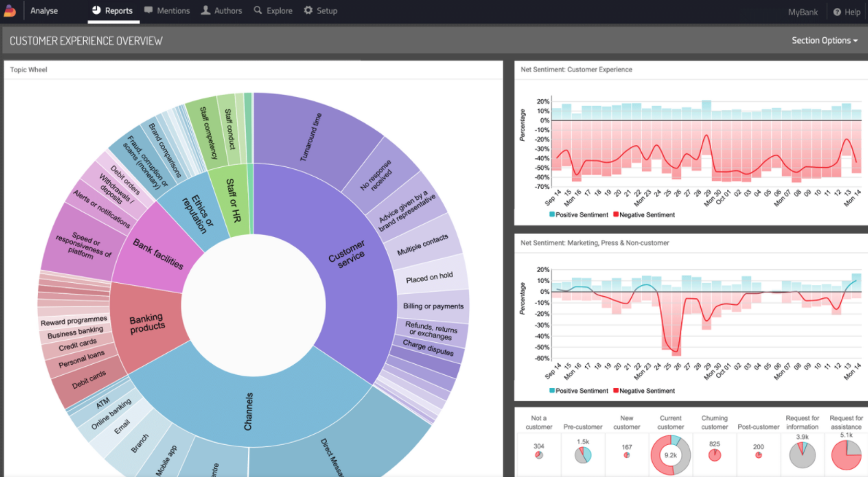
Task: Toggle Negative Sentiment legend in Customer Experience chart
Action: [644, 214]
